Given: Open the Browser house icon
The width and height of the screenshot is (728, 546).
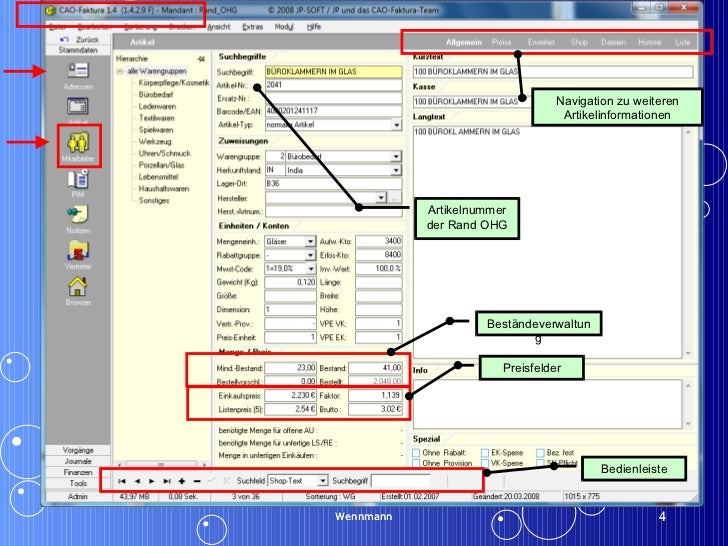Looking at the screenshot, I should (x=78, y=286).
